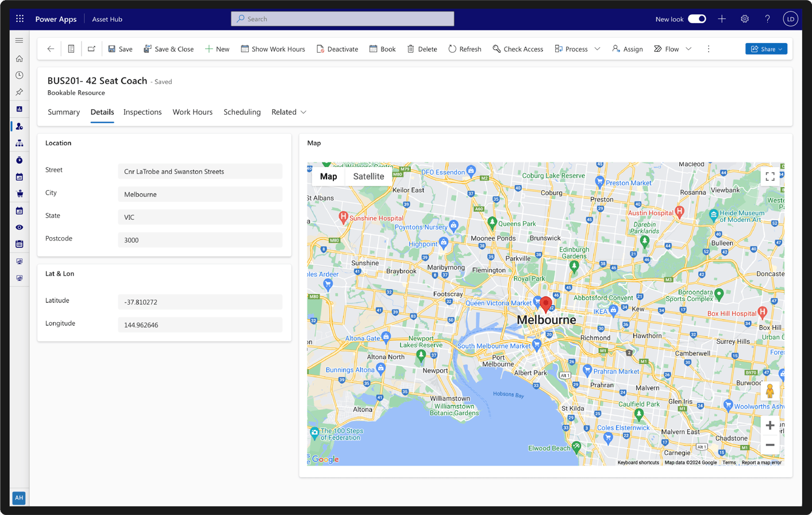812x515 pixels.
Task: Click the Share button
Action: (765, 49)
